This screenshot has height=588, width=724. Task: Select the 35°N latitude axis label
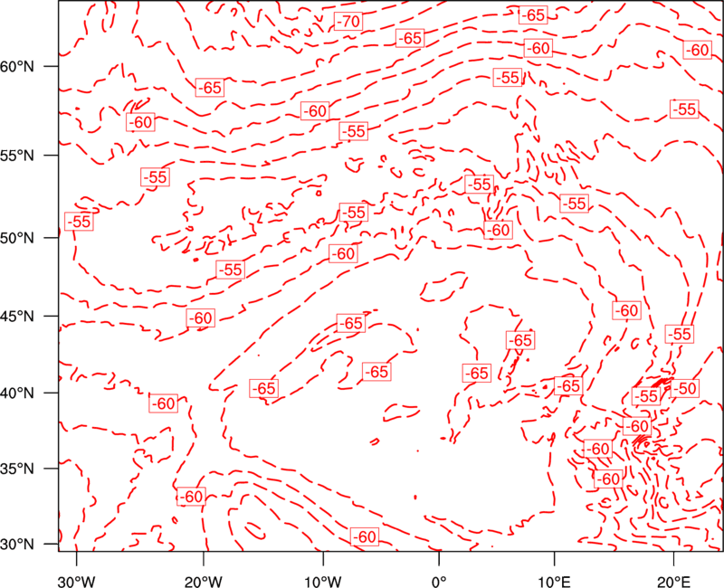click(x=17, y=469)
